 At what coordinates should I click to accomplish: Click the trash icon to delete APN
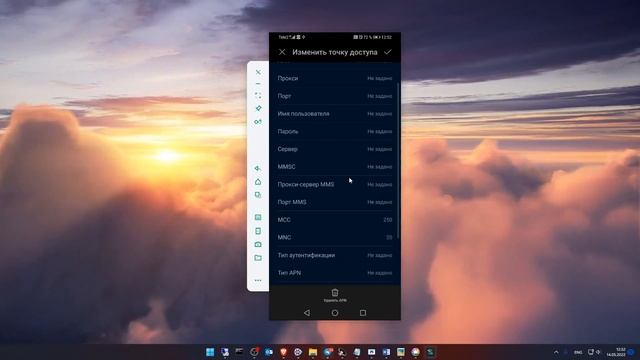335,293
